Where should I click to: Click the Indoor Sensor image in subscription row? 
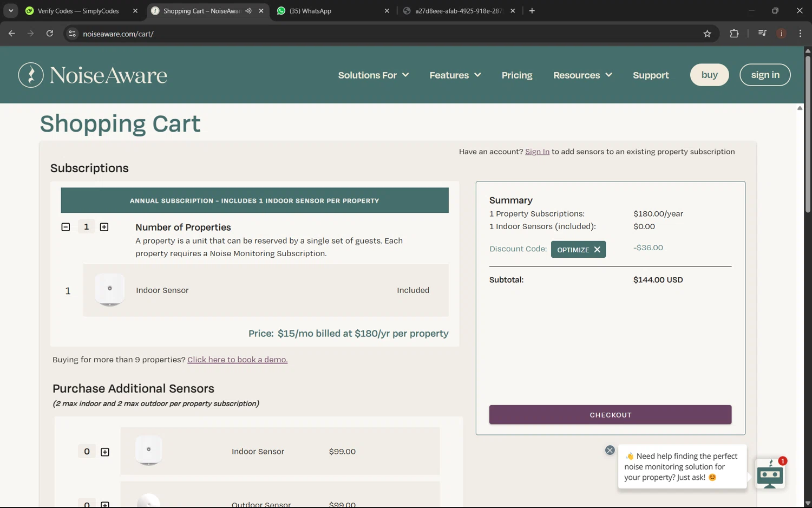coord(110,290)
